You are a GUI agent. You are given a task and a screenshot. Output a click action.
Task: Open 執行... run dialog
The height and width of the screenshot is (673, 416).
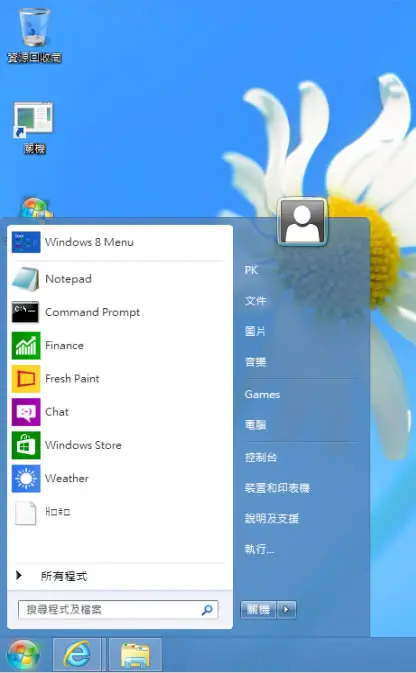[259, 549]
